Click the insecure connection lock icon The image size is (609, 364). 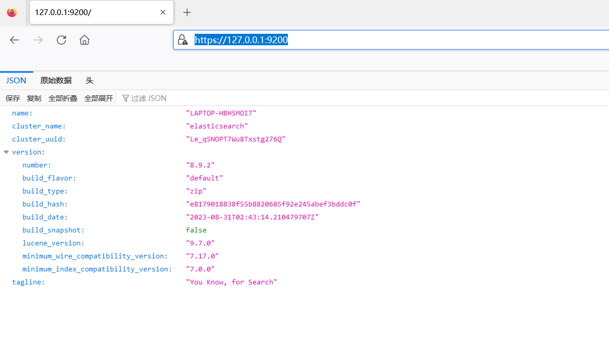pos(183,40)
